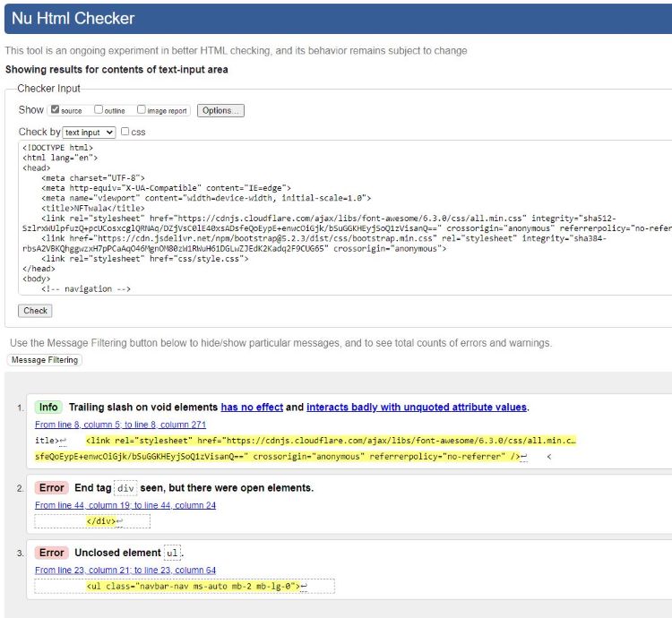672x618 pixels.
Task: Go to the line 44, column 19 location link
Action: click(125, 505)
